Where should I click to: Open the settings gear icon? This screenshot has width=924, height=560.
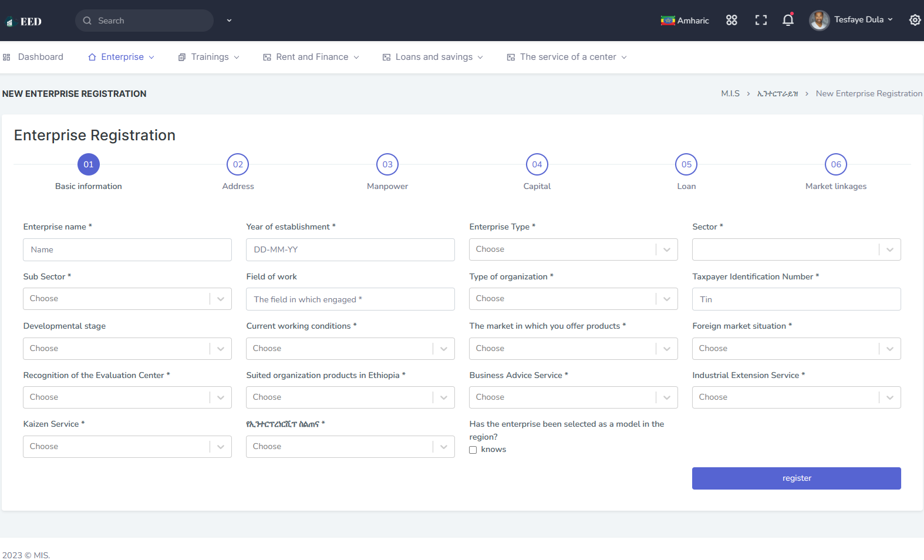tap(915, 21)
